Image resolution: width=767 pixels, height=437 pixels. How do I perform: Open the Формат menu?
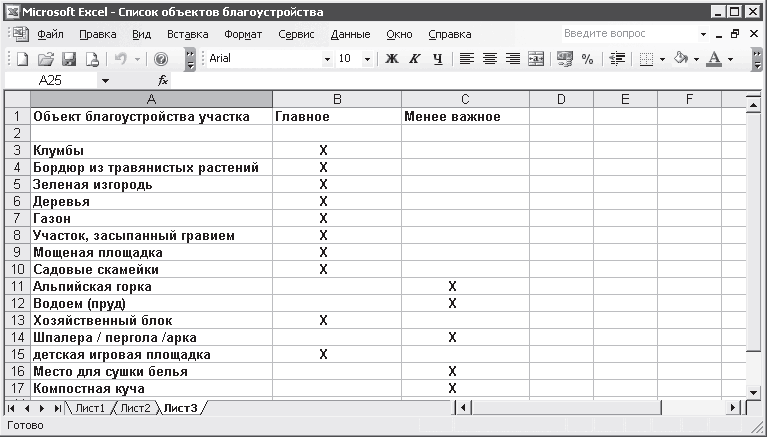point(243,33)
